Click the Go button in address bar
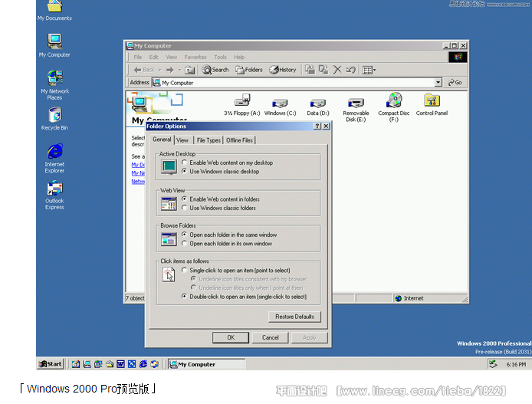 point(455,83)
